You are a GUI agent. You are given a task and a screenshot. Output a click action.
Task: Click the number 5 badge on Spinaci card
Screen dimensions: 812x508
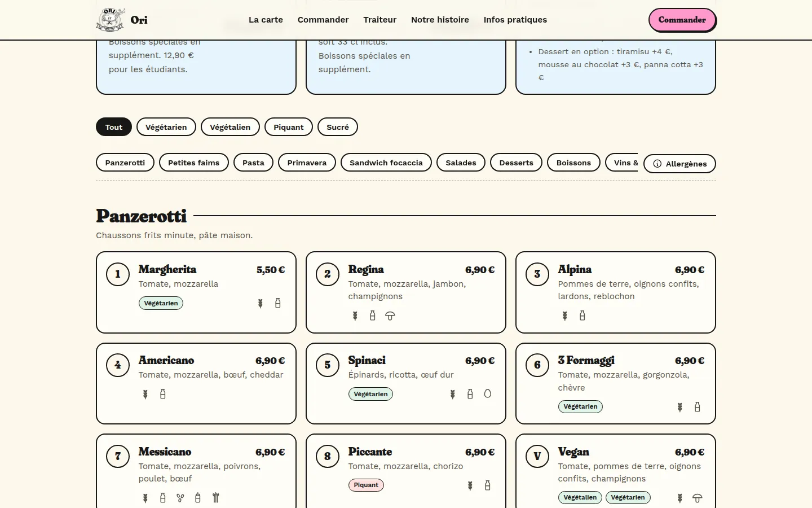coord(328,365)
